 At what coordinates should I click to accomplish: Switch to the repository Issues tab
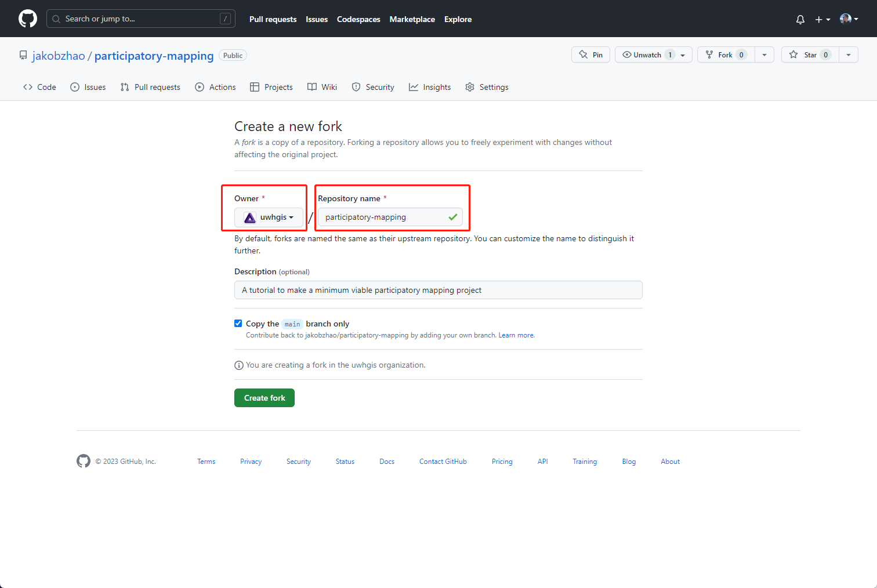(88, 87)
